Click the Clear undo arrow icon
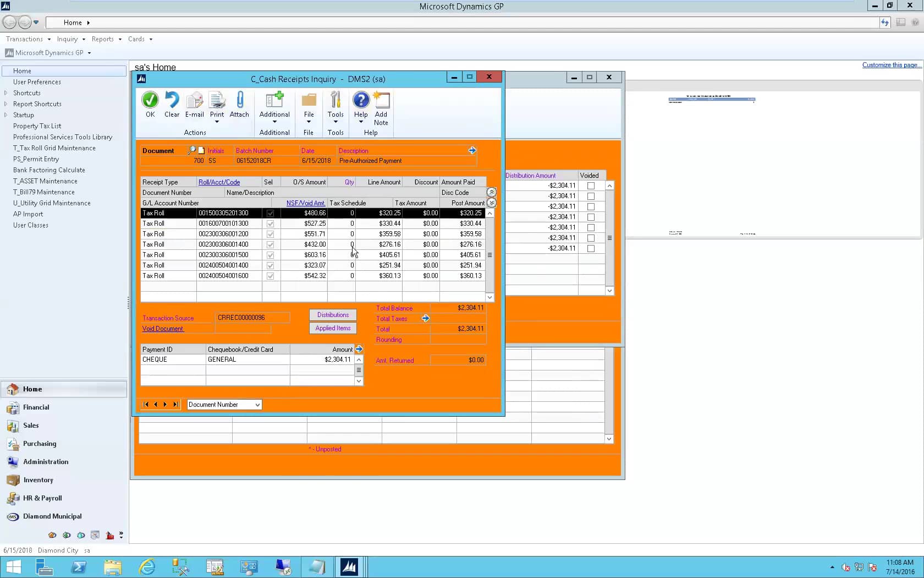Image resolution: width=924 pixels, height=578 pixels. (x=172, y=100)
